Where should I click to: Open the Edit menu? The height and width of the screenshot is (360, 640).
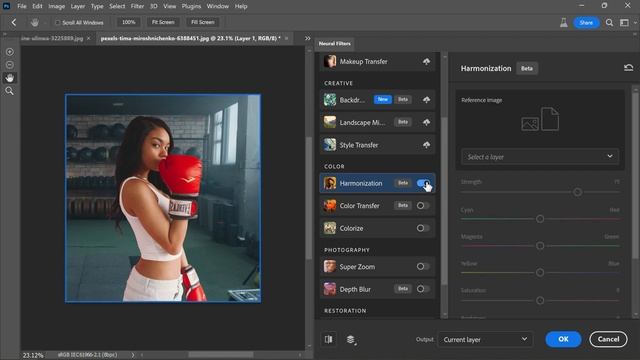pos(37,6)
